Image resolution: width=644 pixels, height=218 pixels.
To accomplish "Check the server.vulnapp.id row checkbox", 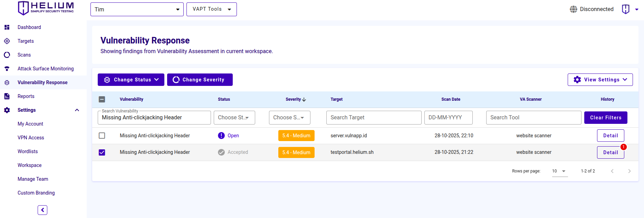I will pos(102,136).
